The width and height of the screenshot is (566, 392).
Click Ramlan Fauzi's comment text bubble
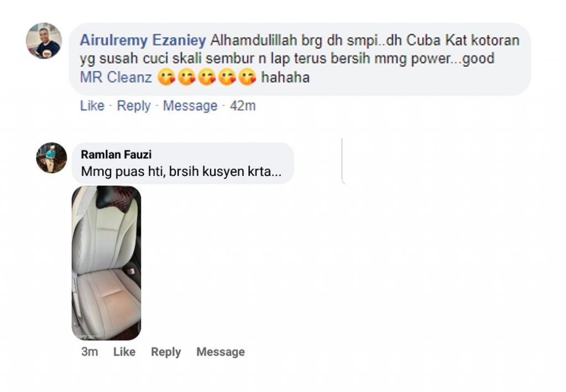tap(183, 163)
